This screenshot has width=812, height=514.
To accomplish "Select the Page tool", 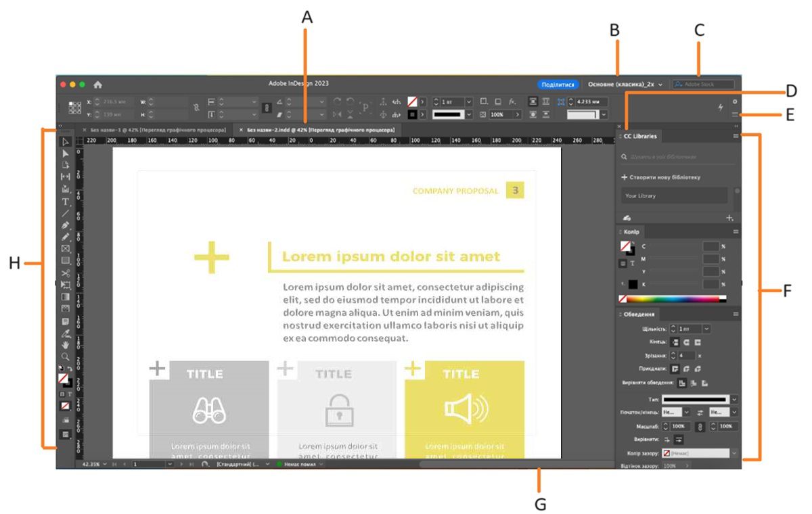I will pyautogui.click(x=66, y=165).
